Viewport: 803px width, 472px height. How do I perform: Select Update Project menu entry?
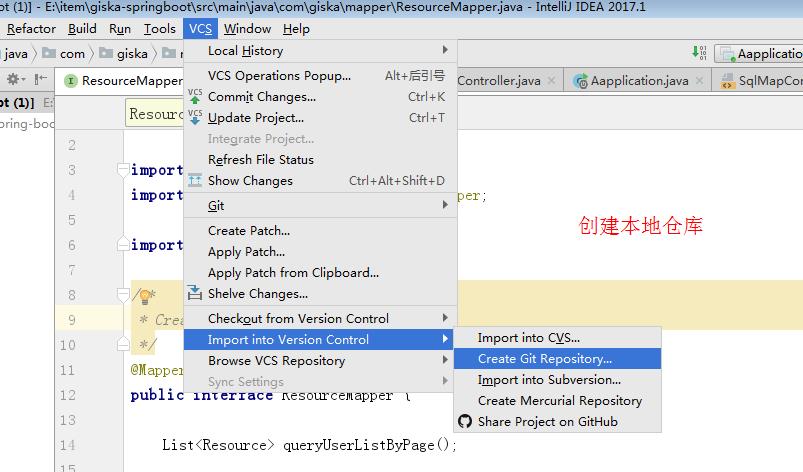coord(320,118)
